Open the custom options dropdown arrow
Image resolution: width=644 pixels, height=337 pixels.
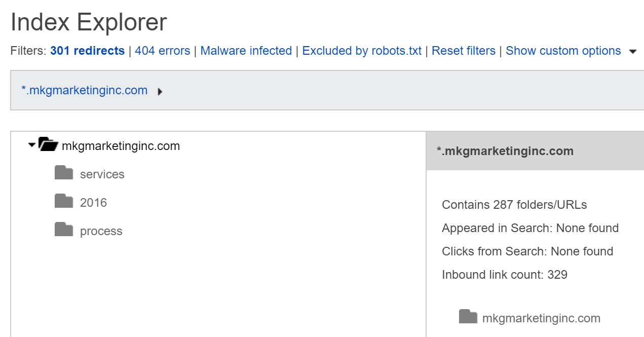(x=632, y=52)
